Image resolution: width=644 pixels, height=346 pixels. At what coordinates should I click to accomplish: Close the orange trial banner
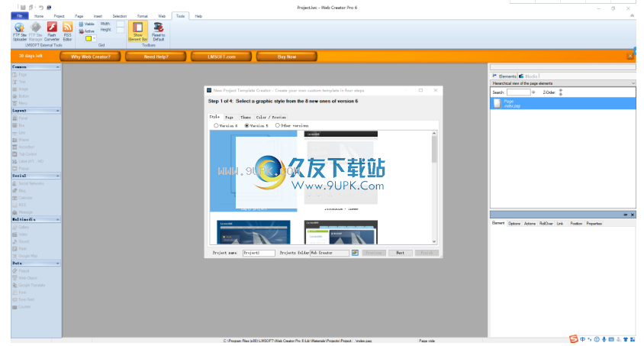tap(630, 56)
